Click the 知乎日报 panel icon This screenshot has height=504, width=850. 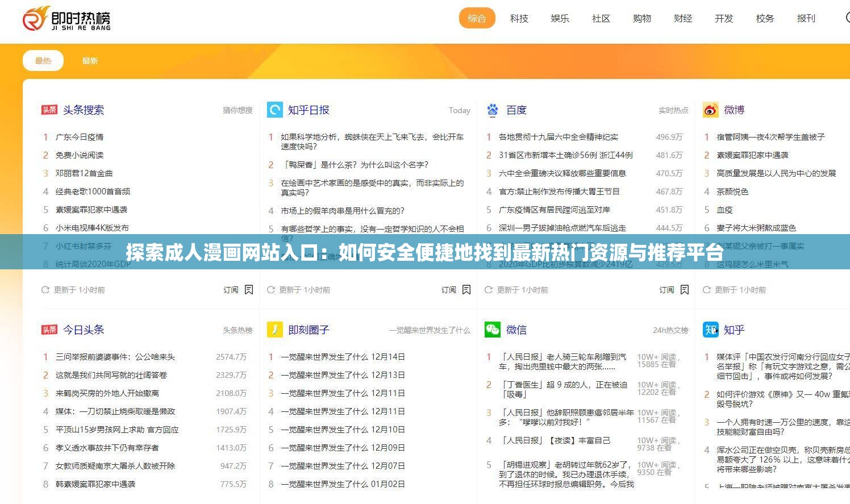point(274,110)
